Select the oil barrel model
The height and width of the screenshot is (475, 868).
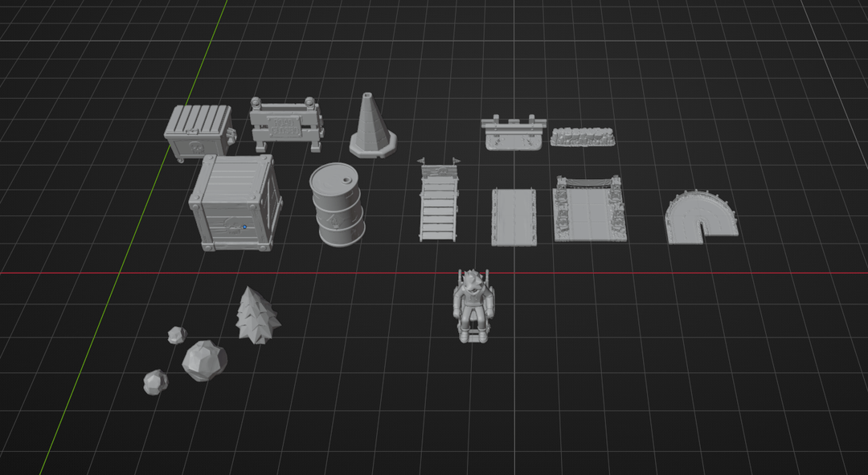coord(337,204)
